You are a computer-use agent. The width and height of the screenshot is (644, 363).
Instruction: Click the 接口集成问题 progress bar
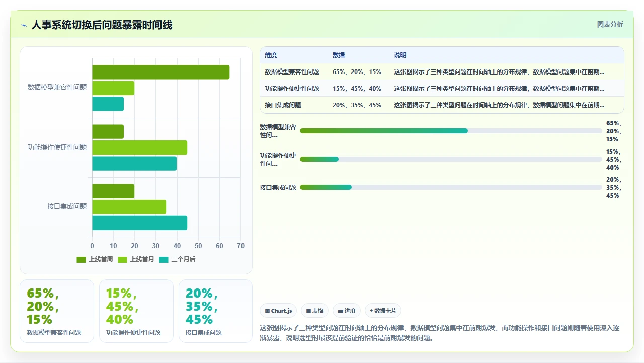point(451,187)
